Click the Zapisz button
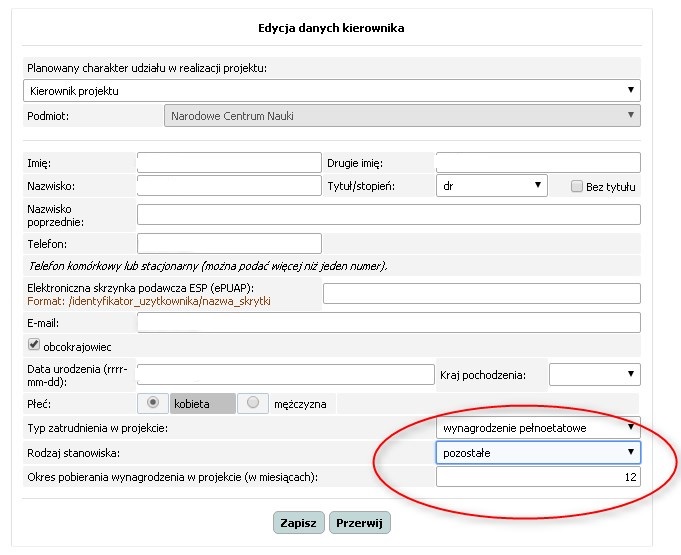This screenshot has width=681, height=555. point(298,522)
